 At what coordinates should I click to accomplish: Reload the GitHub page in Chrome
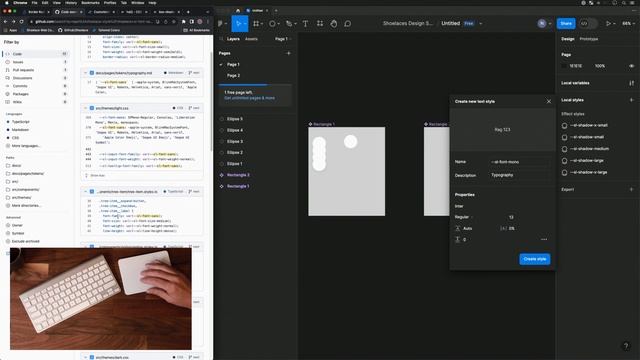(22, 22)
